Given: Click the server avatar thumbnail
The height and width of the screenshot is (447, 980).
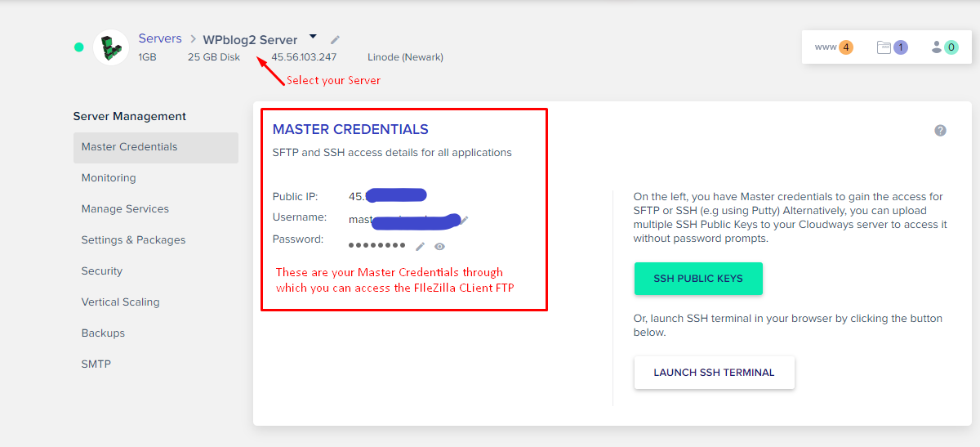Looking at the screenshot, I should click(x=111, y=47).
